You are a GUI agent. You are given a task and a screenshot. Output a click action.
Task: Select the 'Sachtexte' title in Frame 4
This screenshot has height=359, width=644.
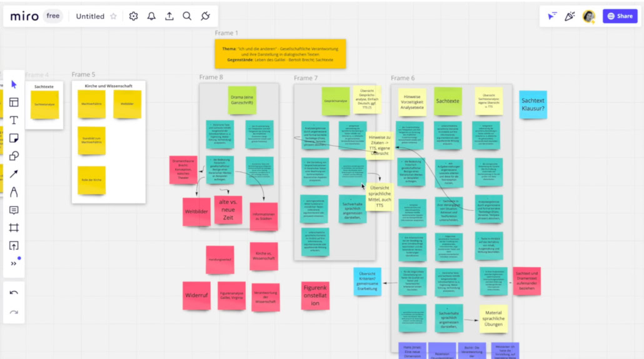[x=44, y=87]
